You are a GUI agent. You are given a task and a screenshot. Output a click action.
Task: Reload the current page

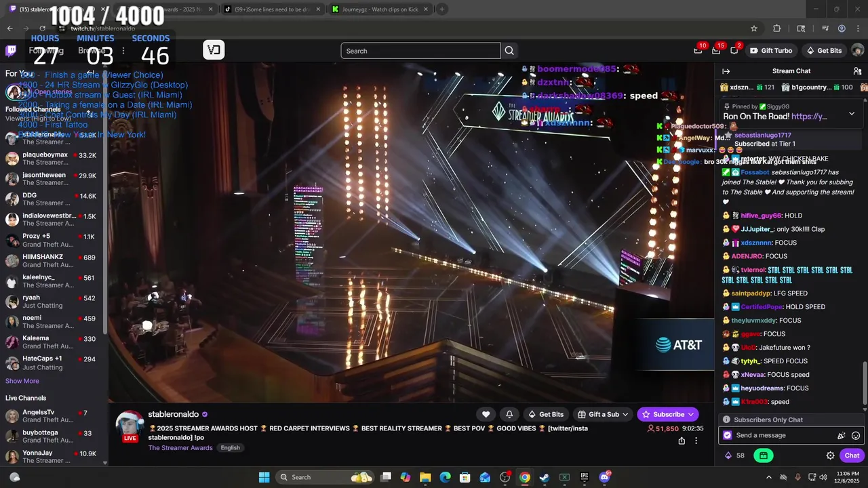pos(42,28)
